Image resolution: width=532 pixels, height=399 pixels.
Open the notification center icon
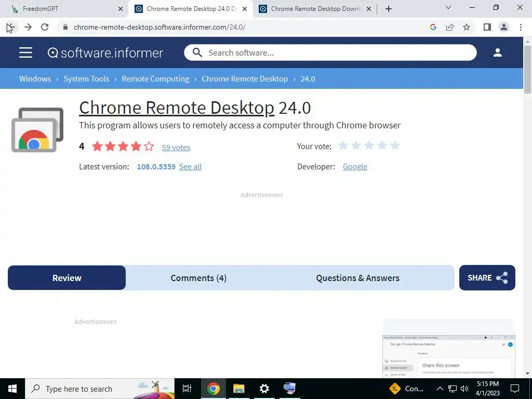(515, 389)
